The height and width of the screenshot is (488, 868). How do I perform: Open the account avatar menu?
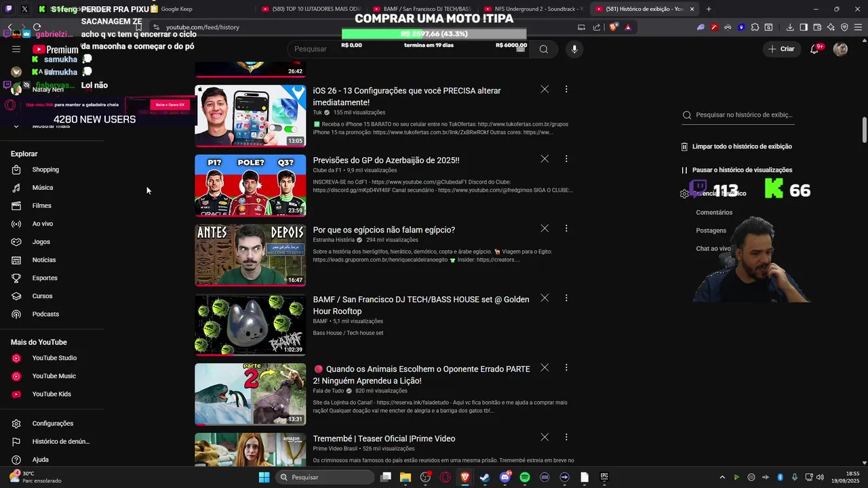coord(840,49)
